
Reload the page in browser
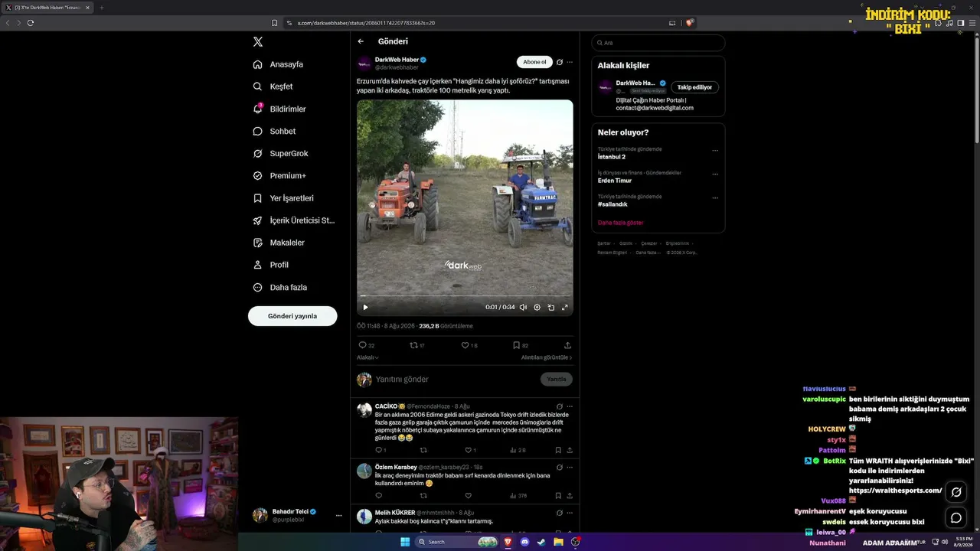point(31,23)
